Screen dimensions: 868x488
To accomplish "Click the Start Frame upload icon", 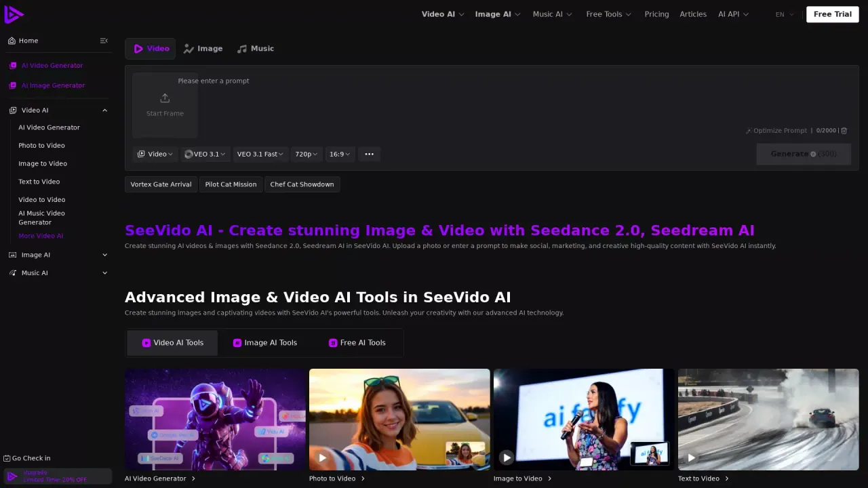I will [x=165, y=98].
